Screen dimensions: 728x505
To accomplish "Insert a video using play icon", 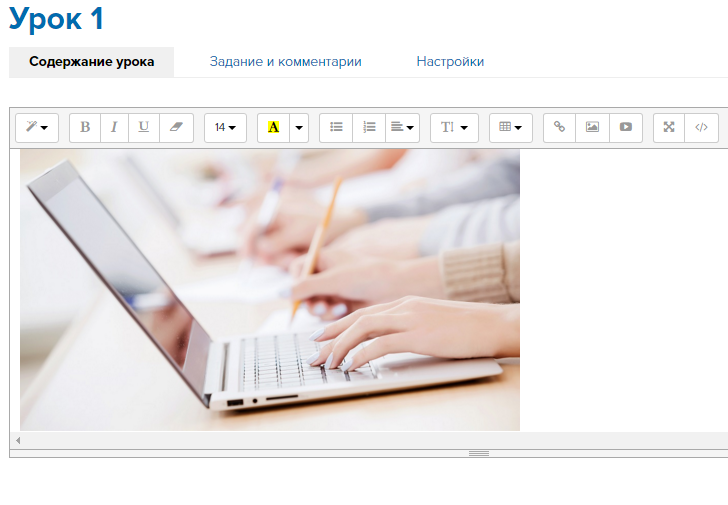I will tap(625, 127).
